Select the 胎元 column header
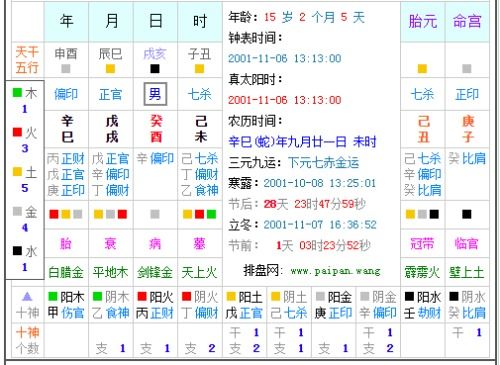The width and height of the screenshot is (500, 365). coord(423,21)
